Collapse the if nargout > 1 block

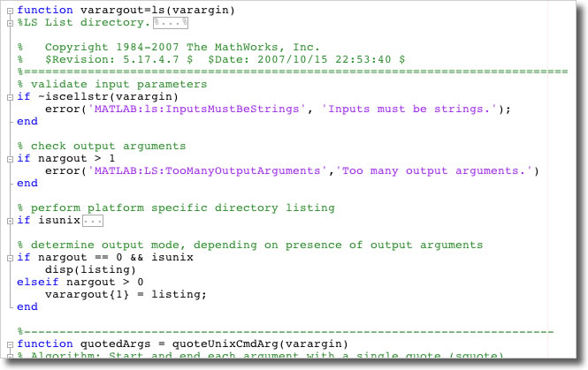click(10, 158)
